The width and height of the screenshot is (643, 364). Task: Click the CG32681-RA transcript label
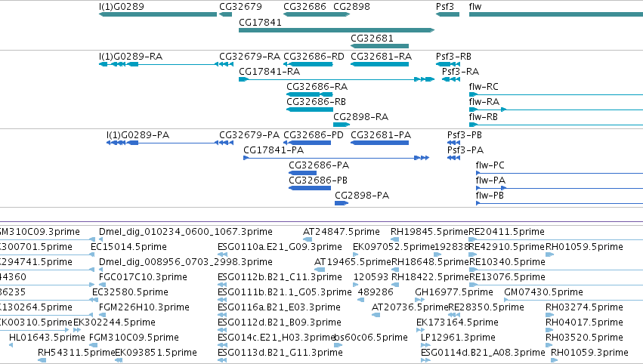tap(381, 57)
